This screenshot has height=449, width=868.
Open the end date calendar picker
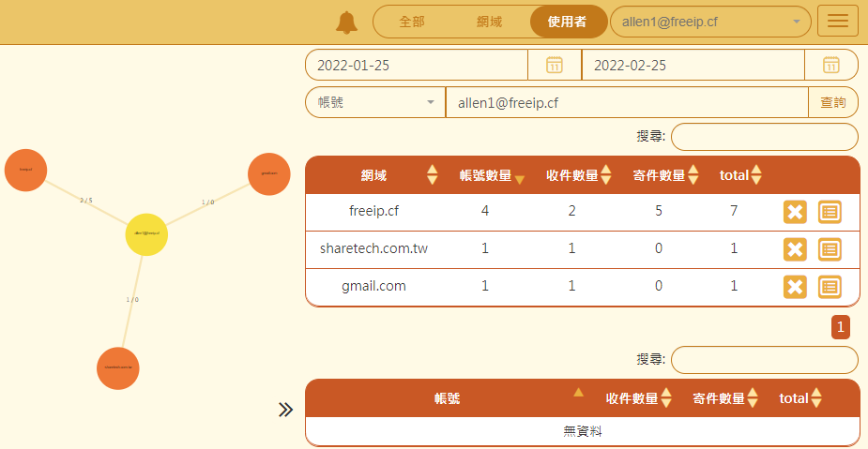(830, 65)
